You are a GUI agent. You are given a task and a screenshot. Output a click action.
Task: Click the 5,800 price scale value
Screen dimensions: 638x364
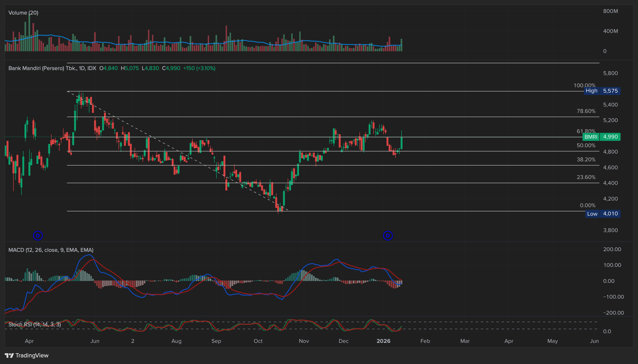(x=610, y=73)
